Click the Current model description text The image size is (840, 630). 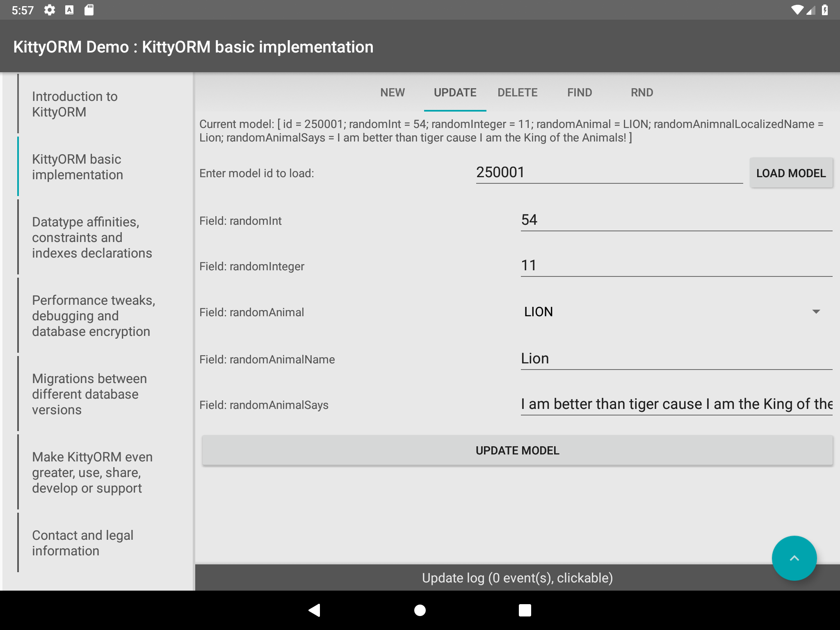tap(511, 131)
